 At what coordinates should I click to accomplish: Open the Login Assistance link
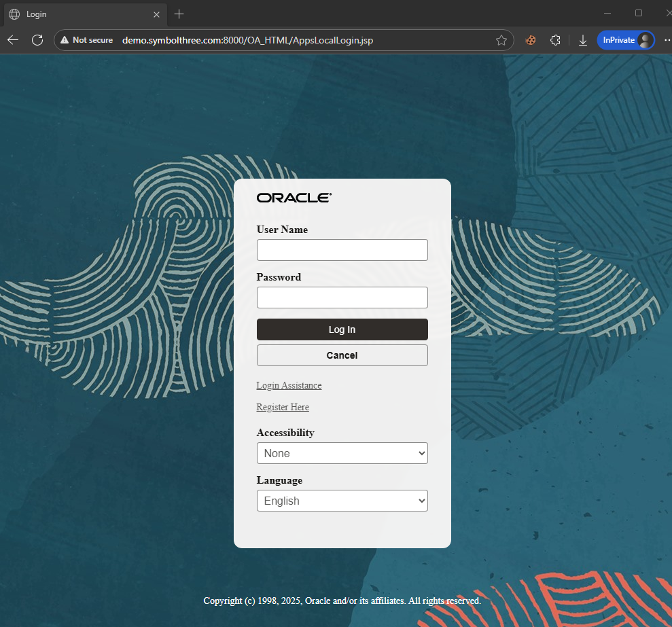pos(289,385)
